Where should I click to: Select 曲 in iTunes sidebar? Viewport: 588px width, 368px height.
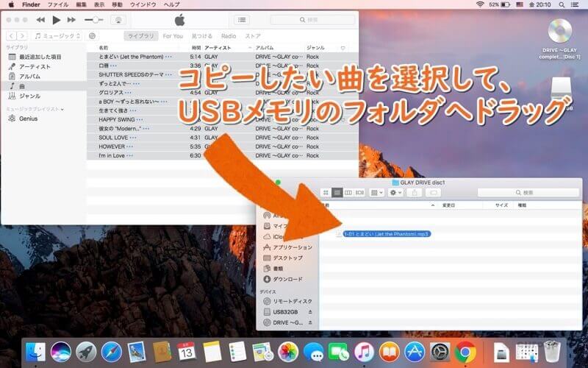pos(44,86)
